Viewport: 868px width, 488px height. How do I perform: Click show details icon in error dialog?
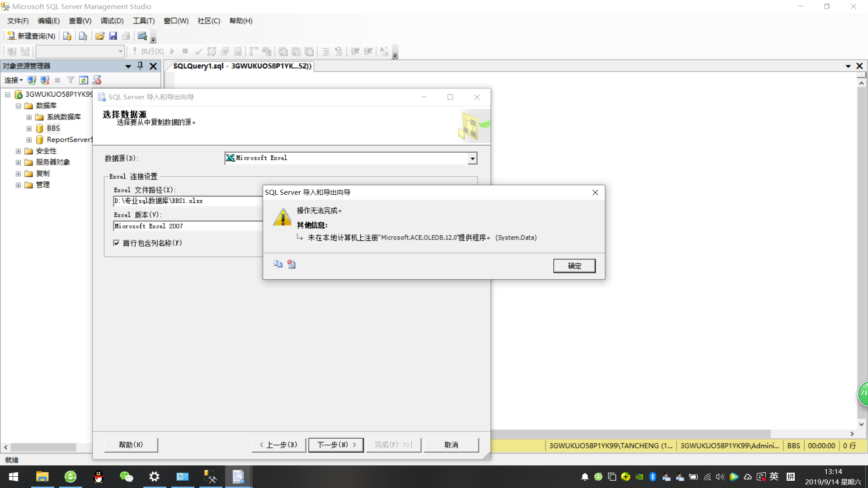click(x=292, y=264)
